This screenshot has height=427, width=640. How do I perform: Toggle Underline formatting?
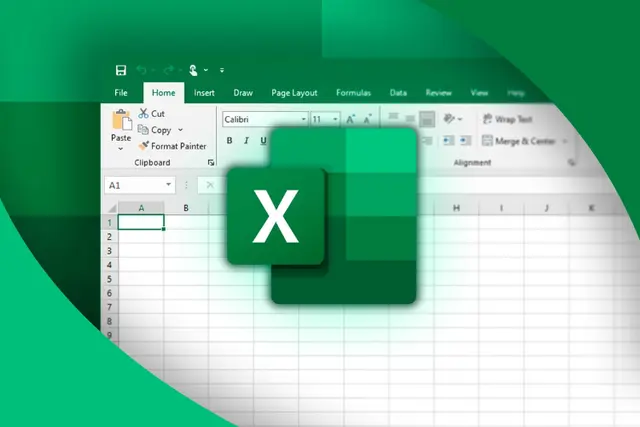pyautogui.click(x=263, y=140)
